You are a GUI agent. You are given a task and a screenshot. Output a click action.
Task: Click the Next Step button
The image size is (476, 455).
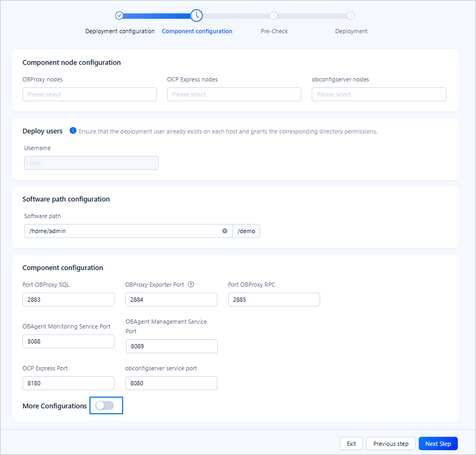(438, 444)
